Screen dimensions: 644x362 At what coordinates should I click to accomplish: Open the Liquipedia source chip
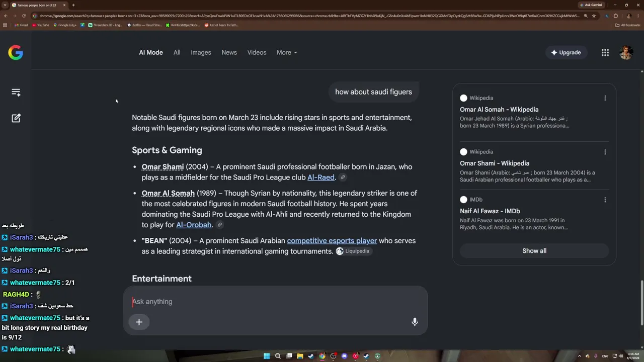[353, 251]
